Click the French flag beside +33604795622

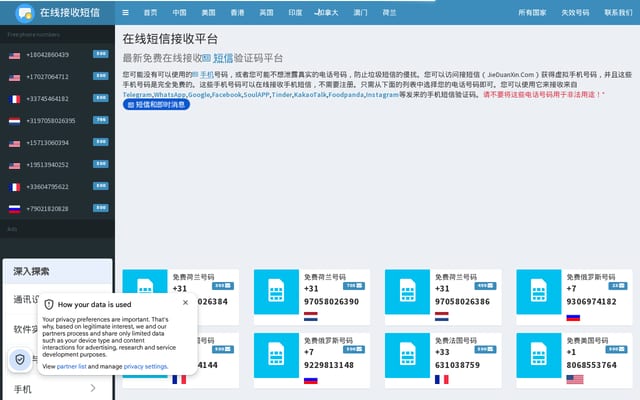(14, 187)
